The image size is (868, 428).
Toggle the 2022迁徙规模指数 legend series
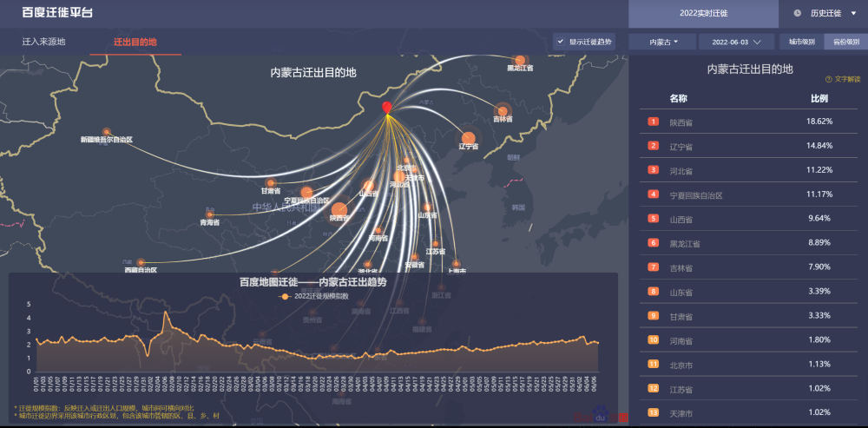313,297
